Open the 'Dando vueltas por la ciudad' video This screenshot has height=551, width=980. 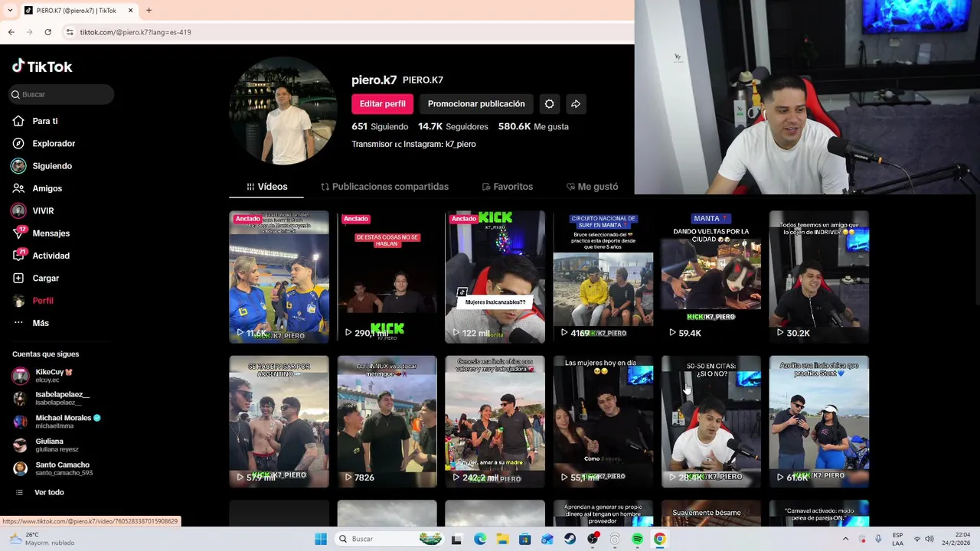click(710, 277)
